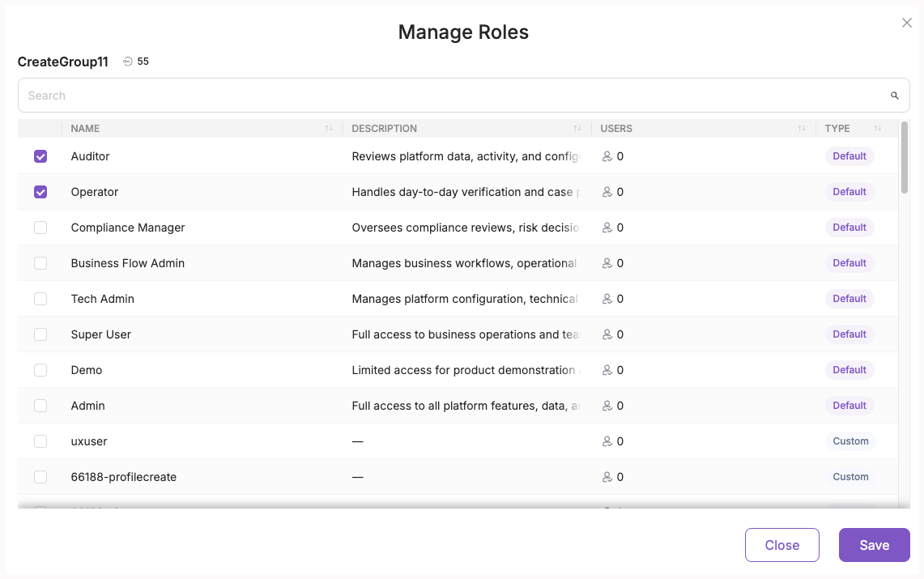
Task: Click the CreateGroup11 group name
Action: pyautogui.click(x=63, y=62)
